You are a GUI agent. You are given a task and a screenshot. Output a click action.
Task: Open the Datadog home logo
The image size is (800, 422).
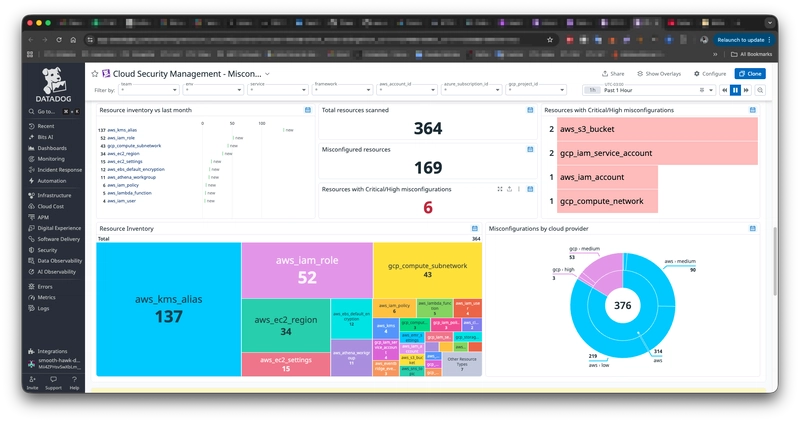(x=54, y=85)
